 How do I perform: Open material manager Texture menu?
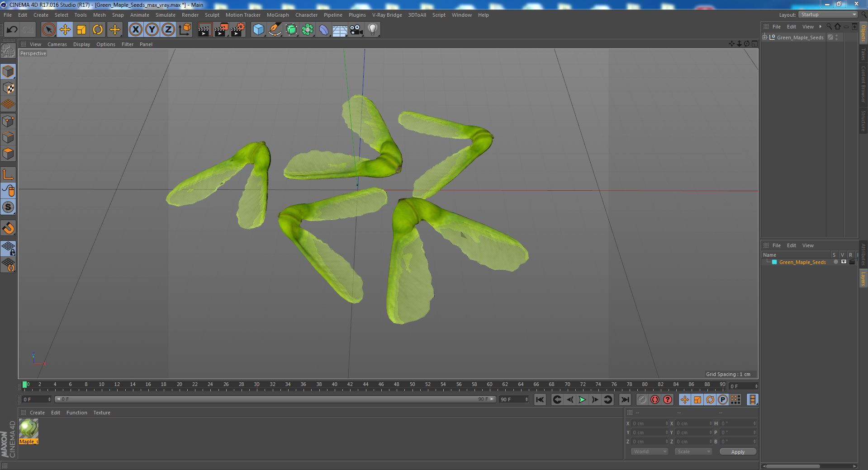tap(102, 413)
